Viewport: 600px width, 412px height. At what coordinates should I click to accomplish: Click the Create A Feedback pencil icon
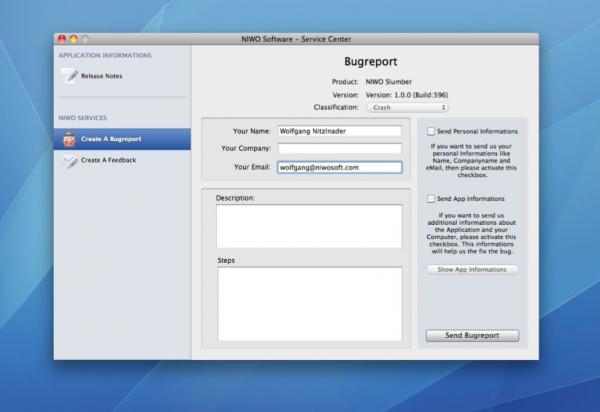[69, 161]
